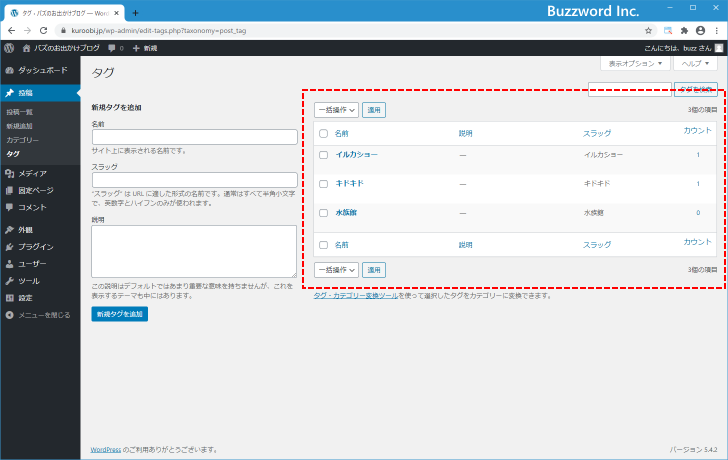
Task: Open the top 一括操作 bulk actions dropdown
Action: pyautogui.click(x=336, y=110)
